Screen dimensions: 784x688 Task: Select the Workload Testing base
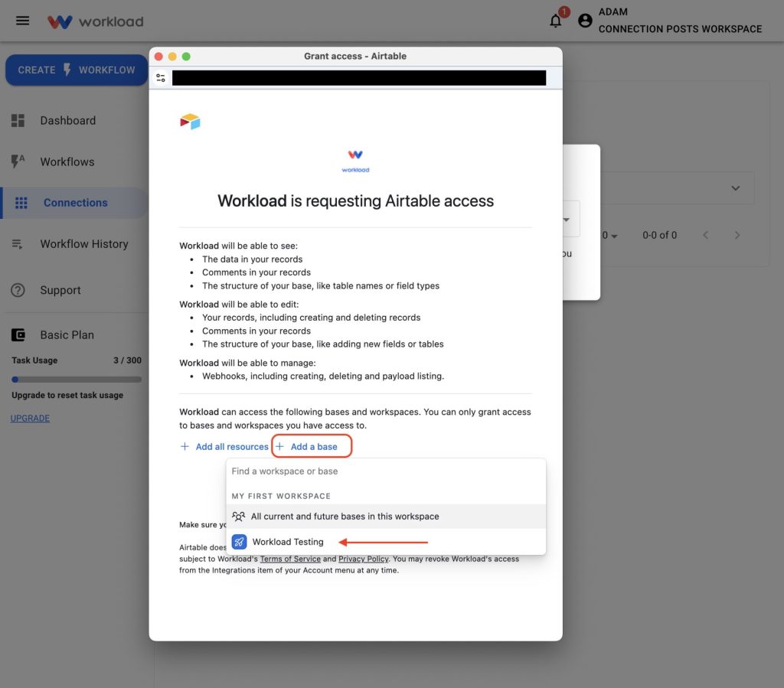386,542
